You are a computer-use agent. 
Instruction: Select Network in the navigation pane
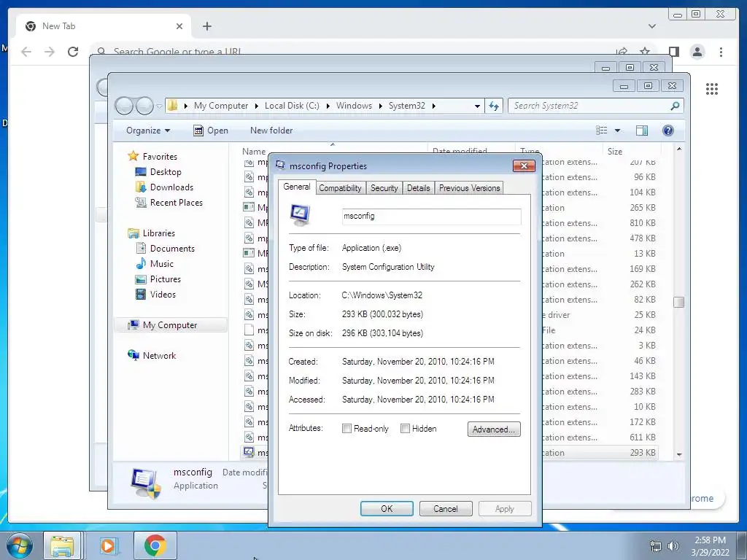(x=159, y=356)
